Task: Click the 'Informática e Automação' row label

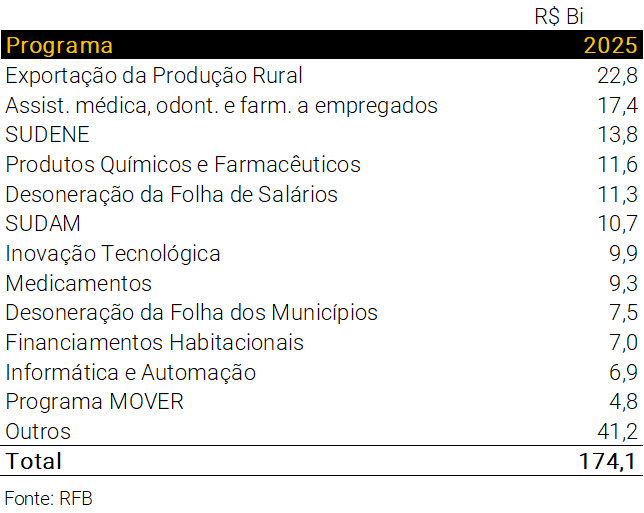Action: click(x=131, y=373)
